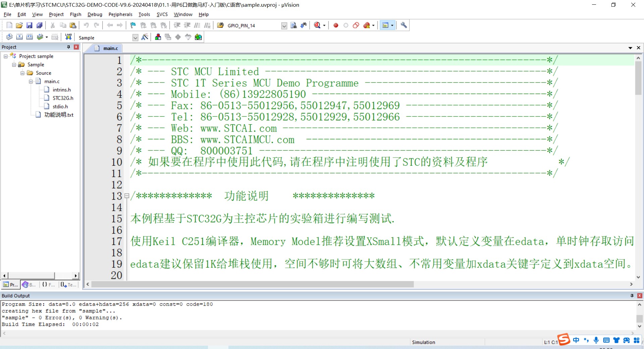Pin the Build Output panel
This screenshot has height=349, width=644.
[632, 296]
